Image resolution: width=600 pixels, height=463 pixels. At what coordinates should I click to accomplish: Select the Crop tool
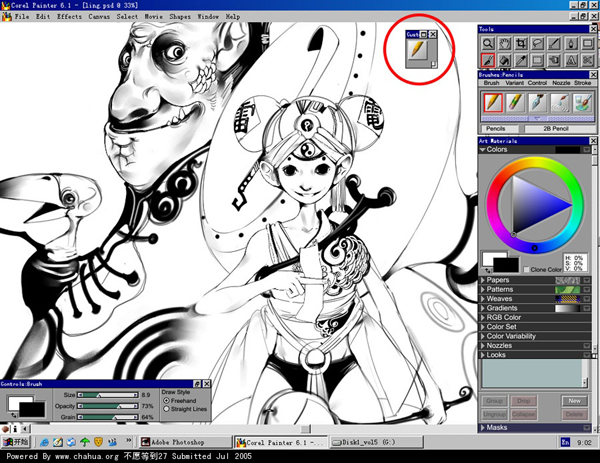click(521, 44)
